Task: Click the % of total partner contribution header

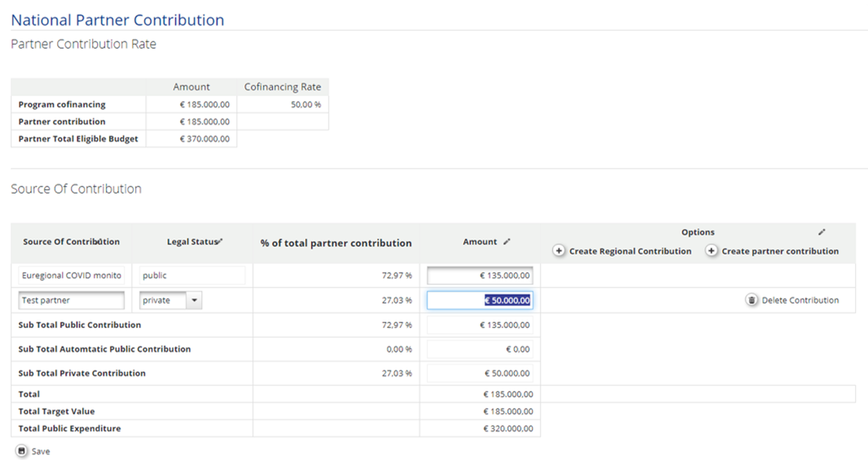Action: tap(335, 243)
